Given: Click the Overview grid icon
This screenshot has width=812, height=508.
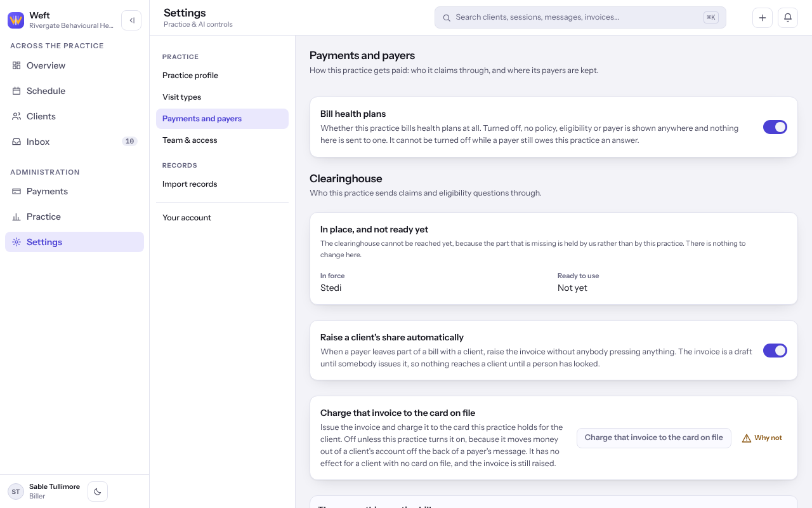Looking at the screenshot, I should [x=16, y=65].
